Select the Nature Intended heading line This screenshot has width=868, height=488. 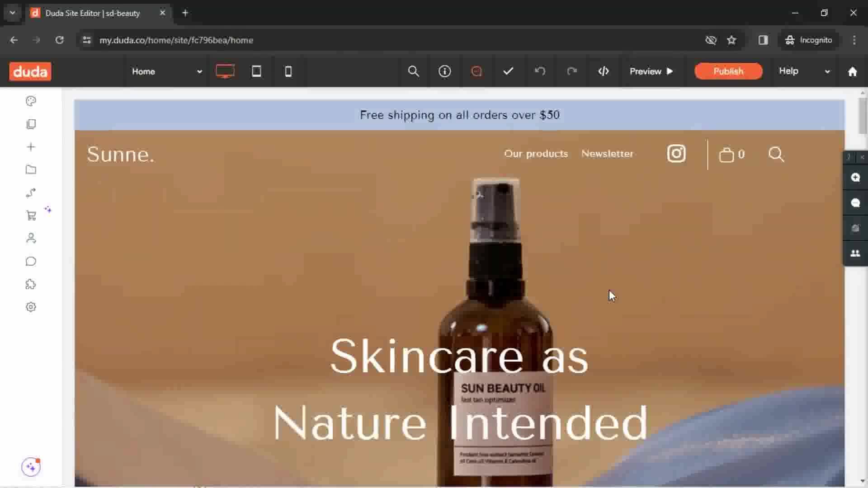460,423
